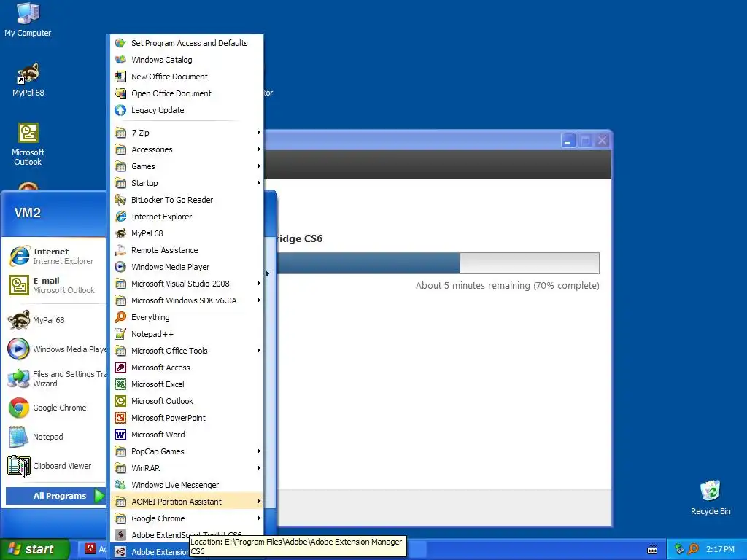Expand the WinRAR submenu arrow
The image size is (747, 560).
coord(259,468)
